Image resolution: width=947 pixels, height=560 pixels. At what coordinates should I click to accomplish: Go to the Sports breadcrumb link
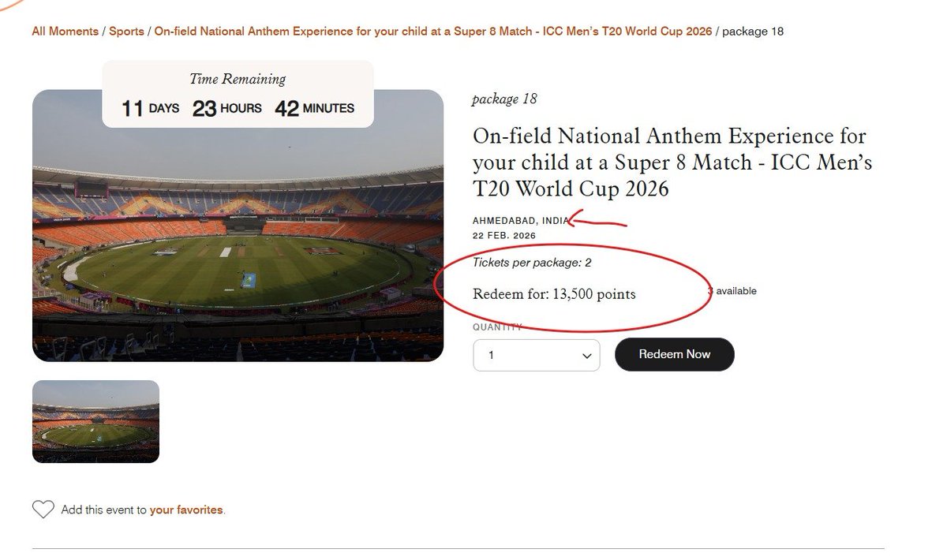click(126, 32)
